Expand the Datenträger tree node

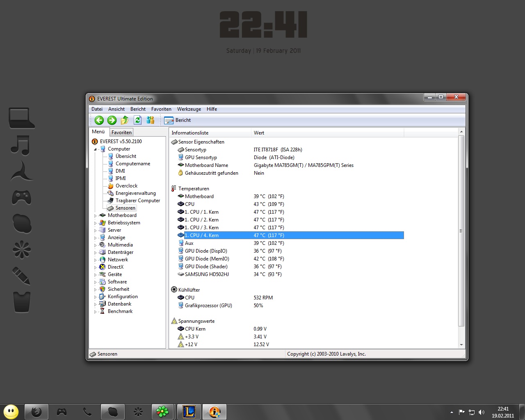[95, 253]
